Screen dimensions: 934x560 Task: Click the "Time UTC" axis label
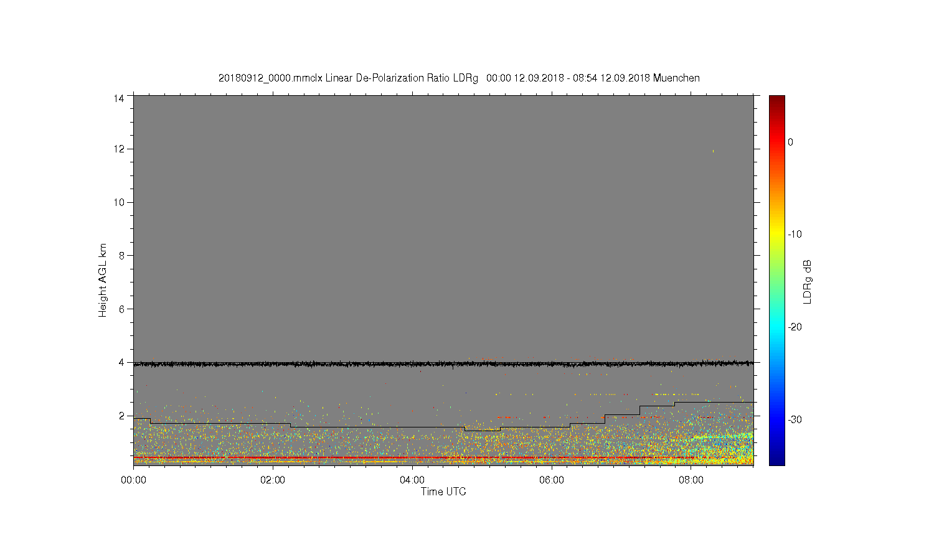(x=443, y=492)
